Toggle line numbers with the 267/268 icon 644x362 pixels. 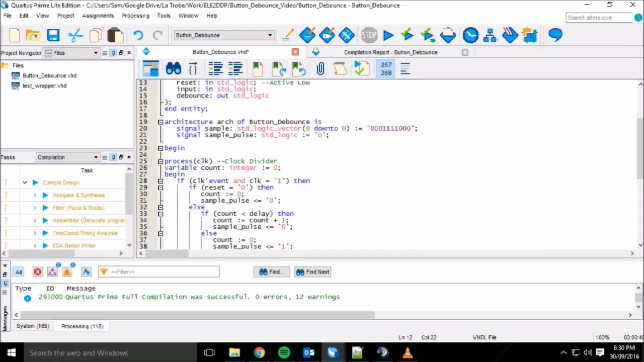click(x=386, y=68)
